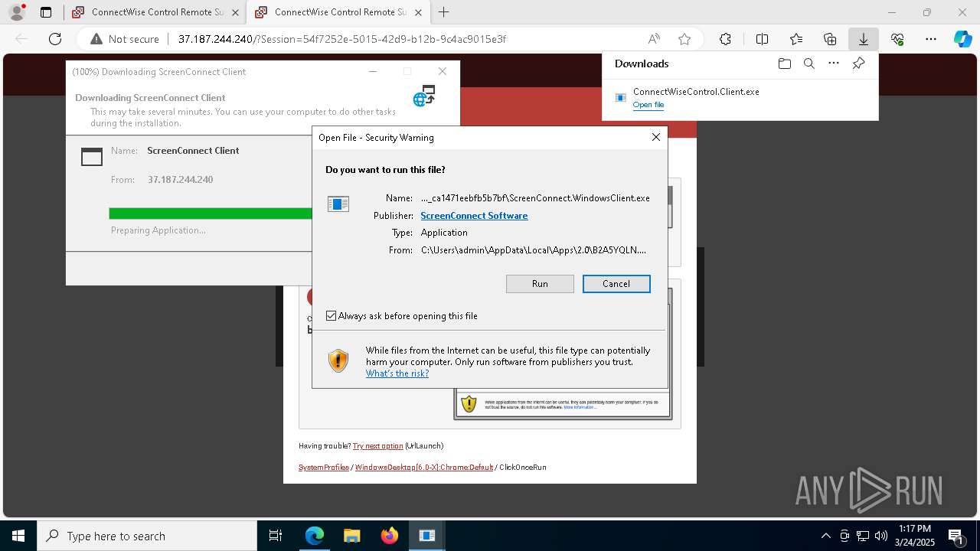Click the ConnectWiseControl.Client.exe file icon
The image size is (980, 551).
[x=622, y=98]
